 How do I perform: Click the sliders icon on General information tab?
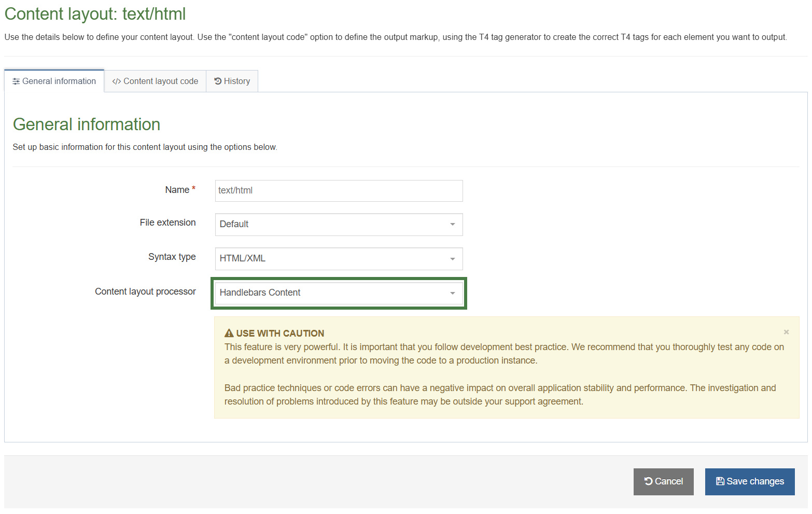coord(16,81)
